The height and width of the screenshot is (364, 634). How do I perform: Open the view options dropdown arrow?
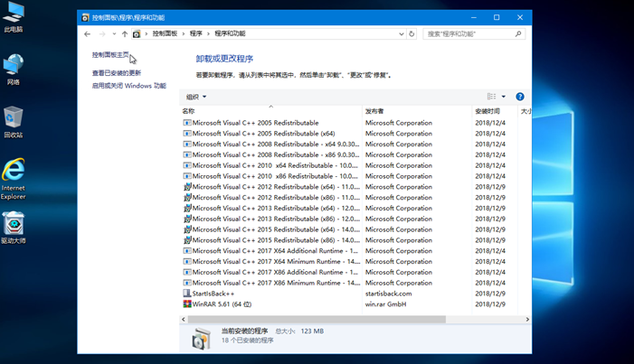[x=504, y=97]
